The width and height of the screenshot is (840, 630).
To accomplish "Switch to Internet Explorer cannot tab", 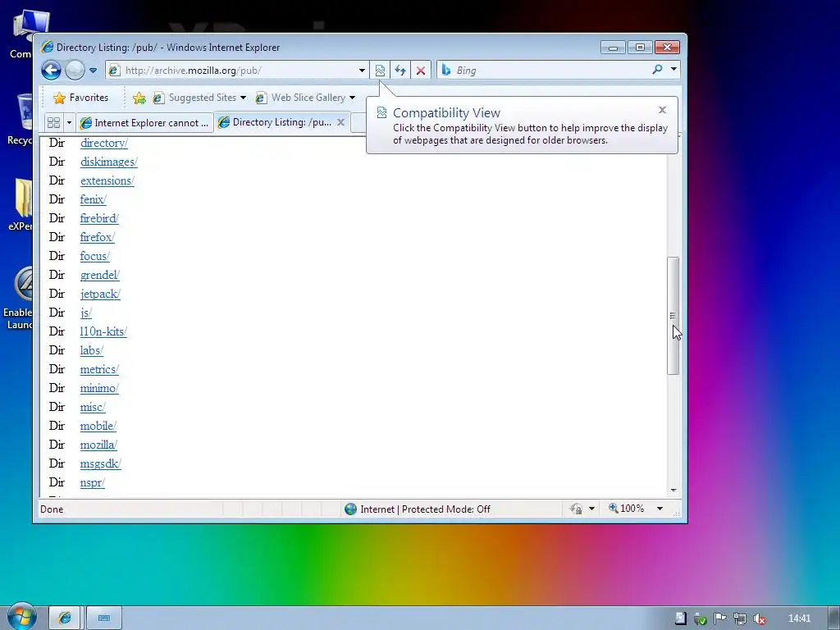I will [x=144, y=123].
